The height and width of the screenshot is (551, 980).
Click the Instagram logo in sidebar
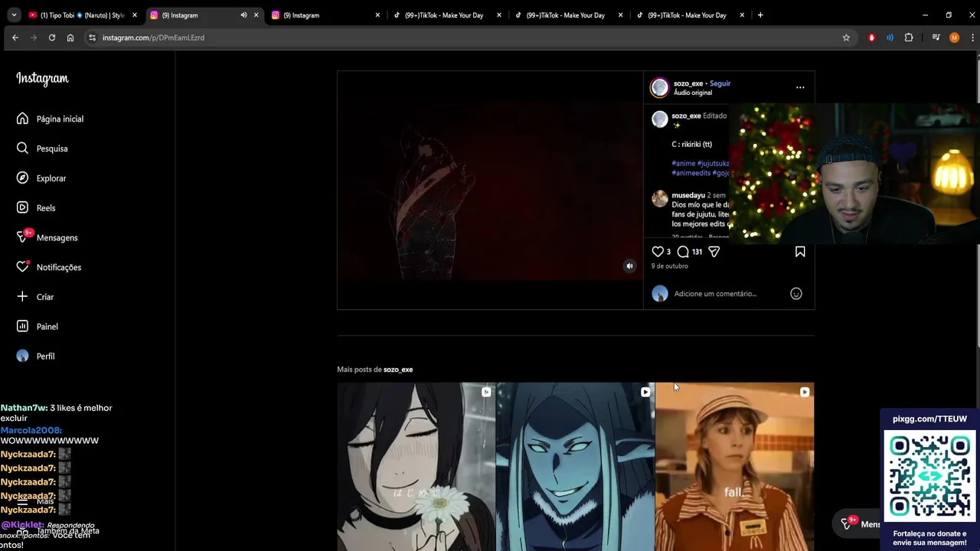click(x=42, y=78)
